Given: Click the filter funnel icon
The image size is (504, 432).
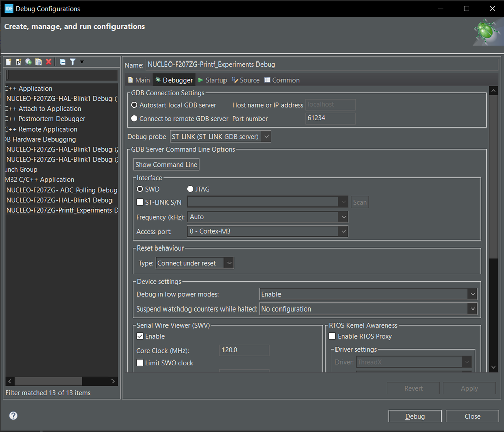Looking at the screenshot, I should (x=73, y=62).
